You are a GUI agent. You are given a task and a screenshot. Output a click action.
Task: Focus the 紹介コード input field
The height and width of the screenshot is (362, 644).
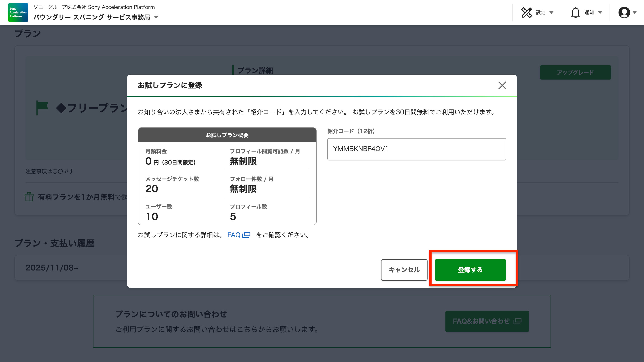point(417,149)
